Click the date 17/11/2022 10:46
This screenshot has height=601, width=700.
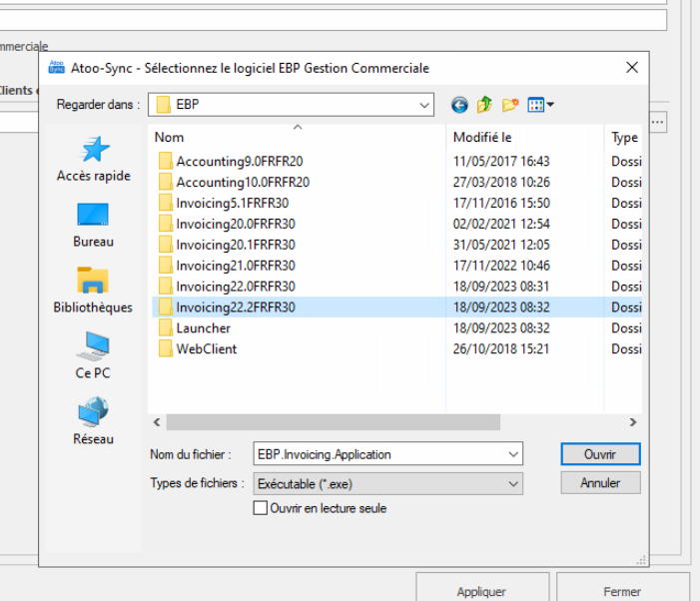click(501, 266)
